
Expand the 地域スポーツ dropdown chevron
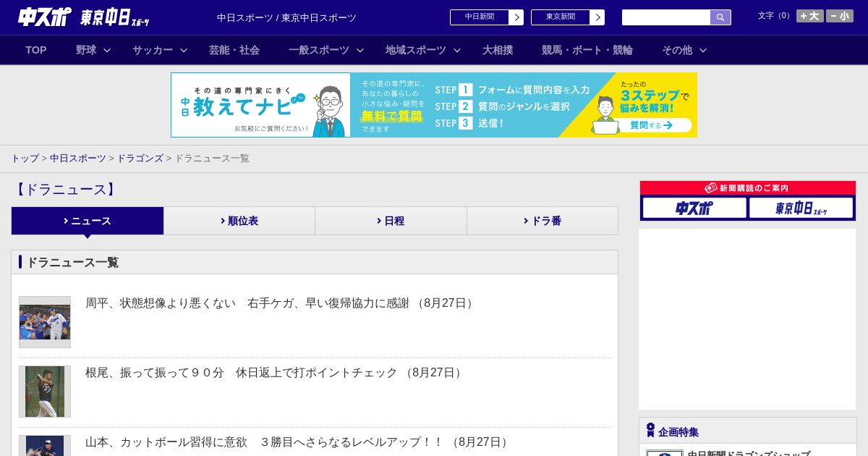(x=457, y=51)
